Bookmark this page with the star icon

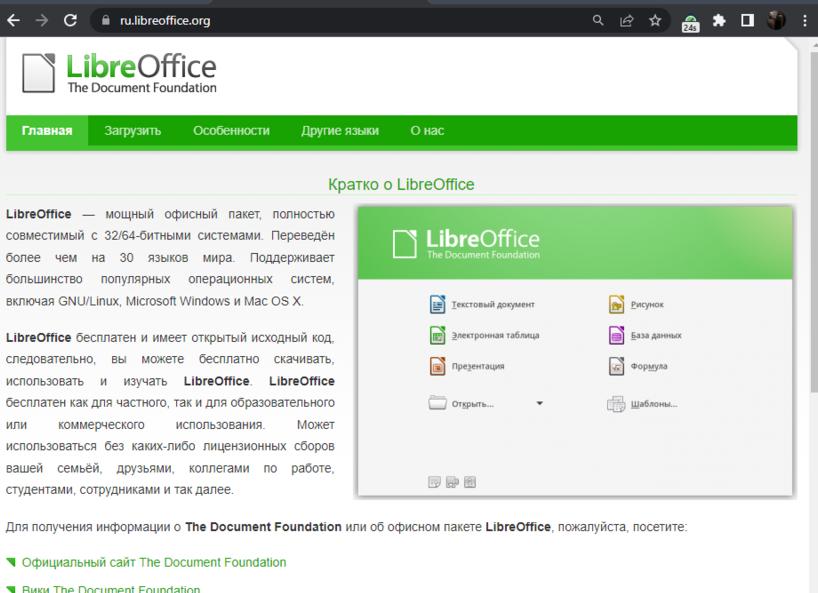pyautogui.click(x=655, y=20)
